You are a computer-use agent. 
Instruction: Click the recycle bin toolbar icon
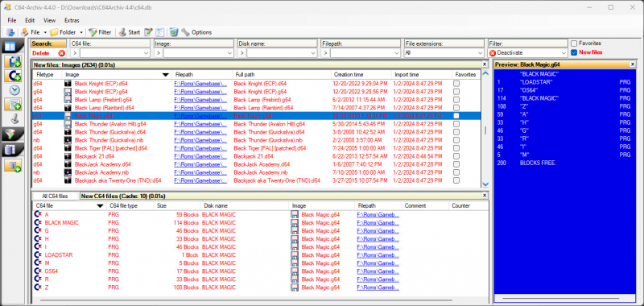(x=174, y=32)
